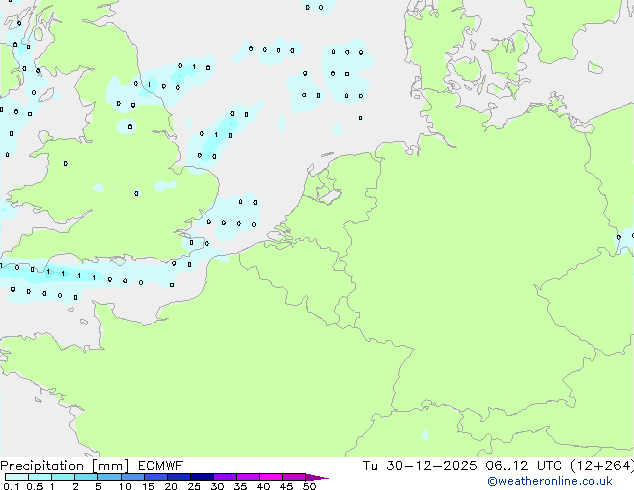The width and height of the screenshot is (634, 490).
Task: Click the 1–2 mm legend color swatch
Action: 63,477
